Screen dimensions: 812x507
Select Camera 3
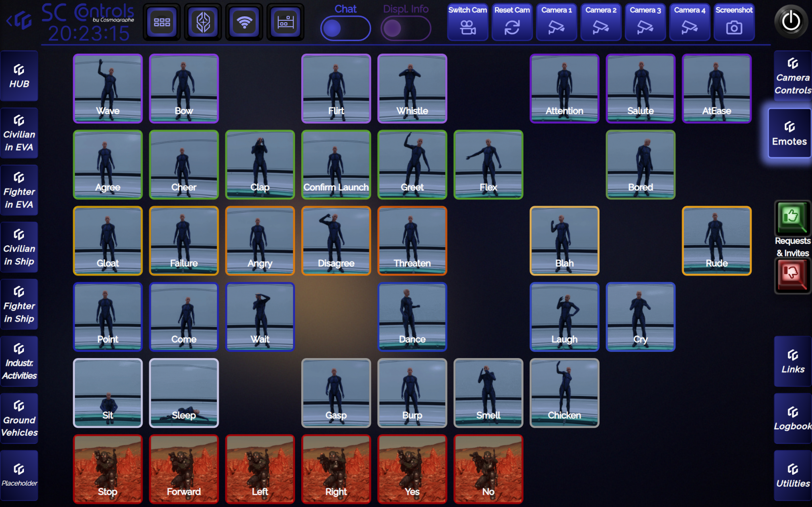(645, 22)
